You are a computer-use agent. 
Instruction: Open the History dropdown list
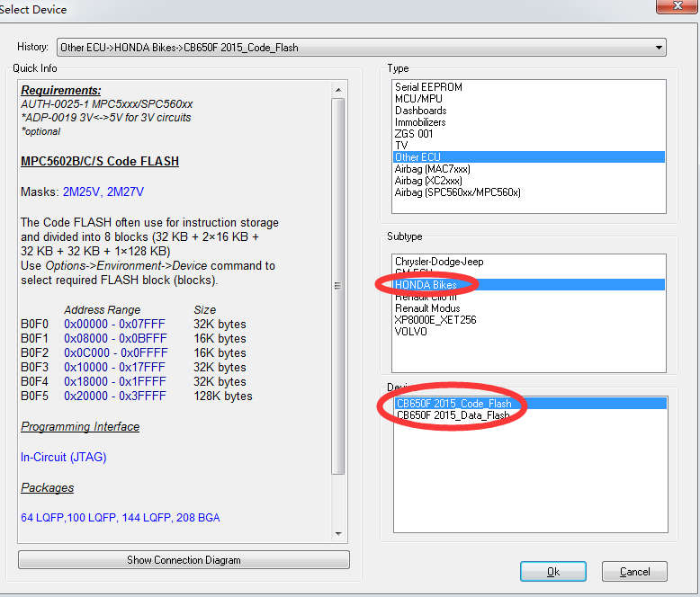660,47
